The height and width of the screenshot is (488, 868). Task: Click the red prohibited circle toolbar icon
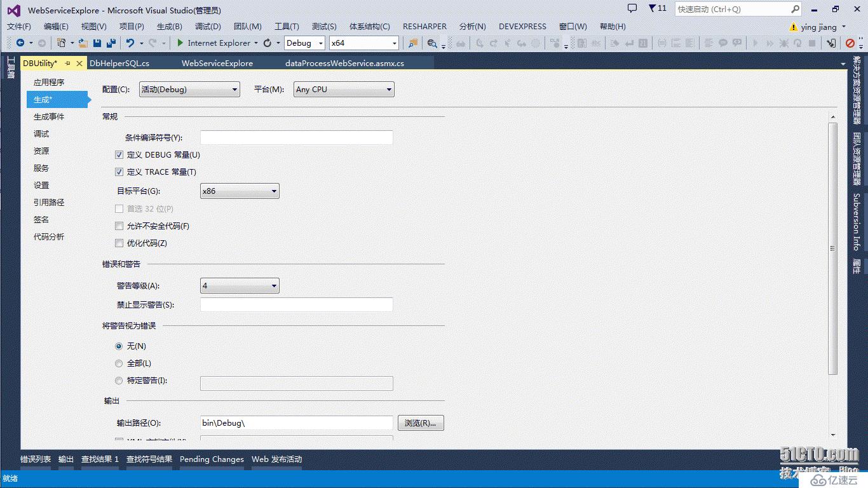tap(850, 43)
